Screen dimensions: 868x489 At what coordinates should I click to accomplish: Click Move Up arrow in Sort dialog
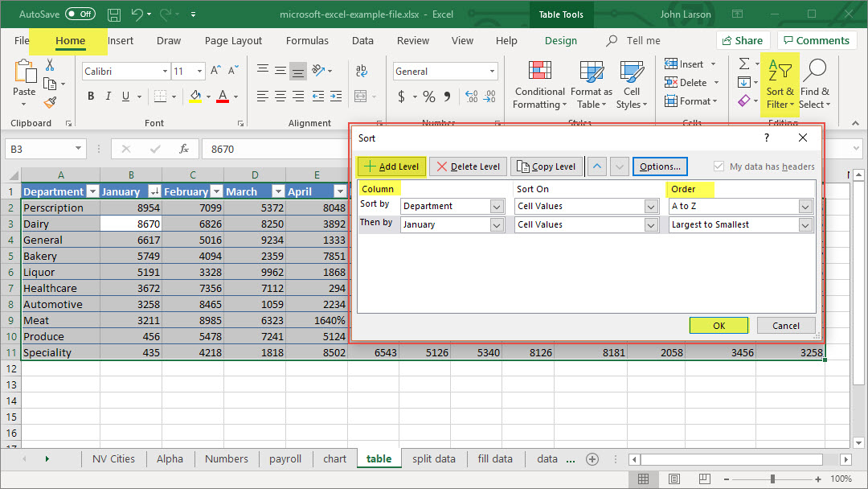pos(596,166)
